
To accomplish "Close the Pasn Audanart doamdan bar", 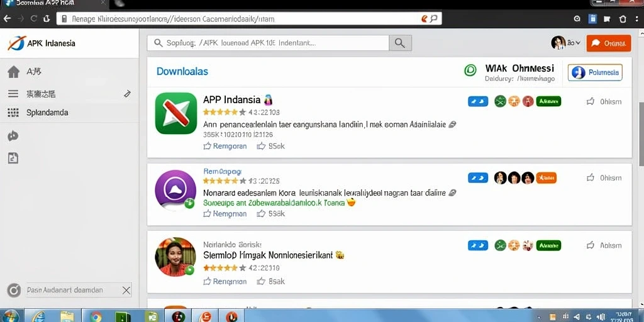I will coord(126,291).
